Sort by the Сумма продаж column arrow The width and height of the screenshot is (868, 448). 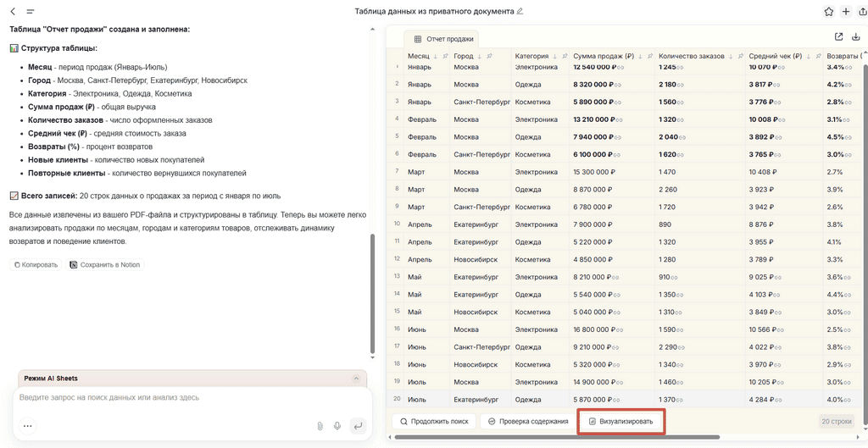tap(641, 57)
